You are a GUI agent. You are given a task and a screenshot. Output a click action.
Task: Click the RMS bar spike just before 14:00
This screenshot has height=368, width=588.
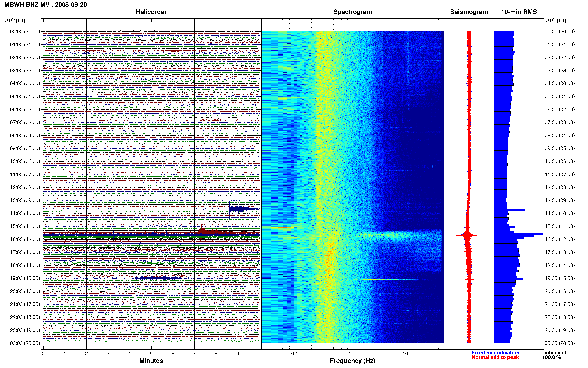[509, 210]
